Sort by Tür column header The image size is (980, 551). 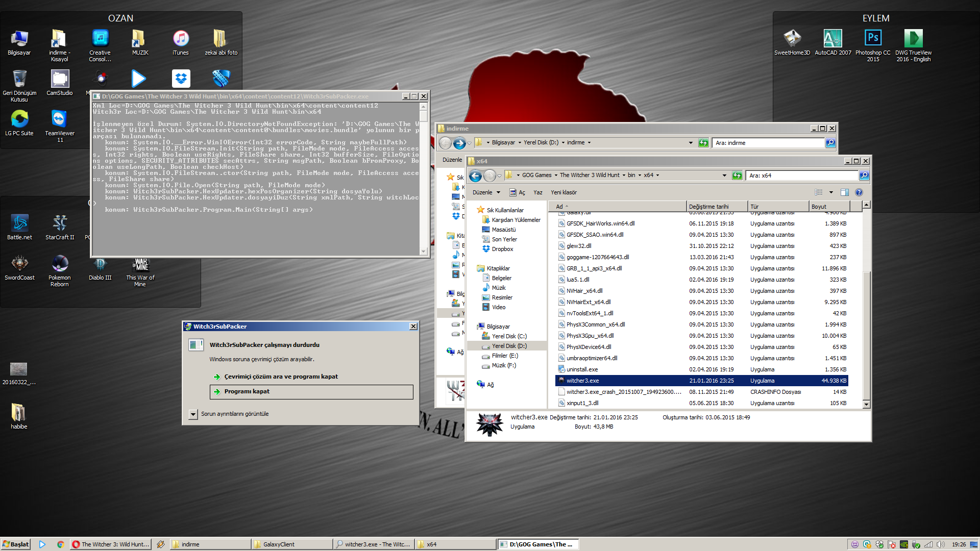tap(778, 207)
